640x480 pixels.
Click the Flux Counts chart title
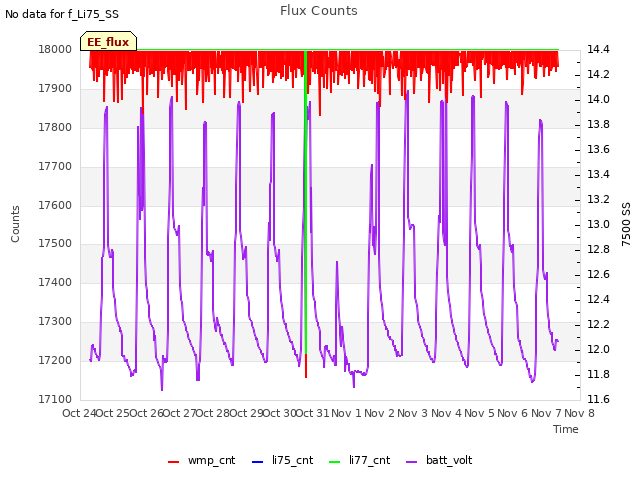tap(319, 11)
